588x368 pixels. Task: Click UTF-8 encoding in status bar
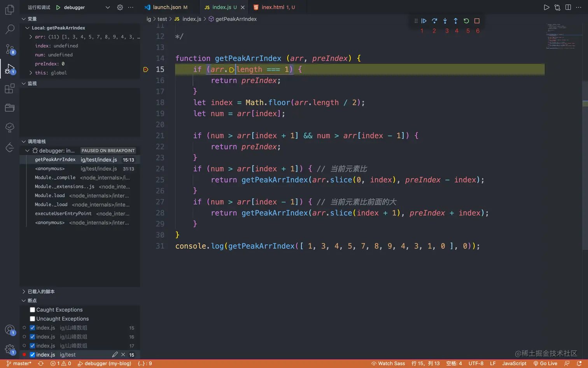pyautogui.click(x=476, y=364)
